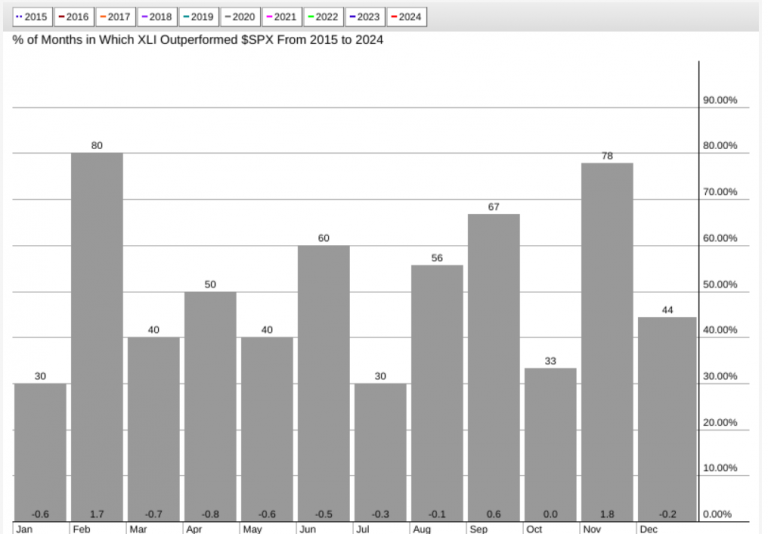Click the 60.00% y-axis label
The height and width of the screenshot is (534, 768).
(x=720, y=238)
